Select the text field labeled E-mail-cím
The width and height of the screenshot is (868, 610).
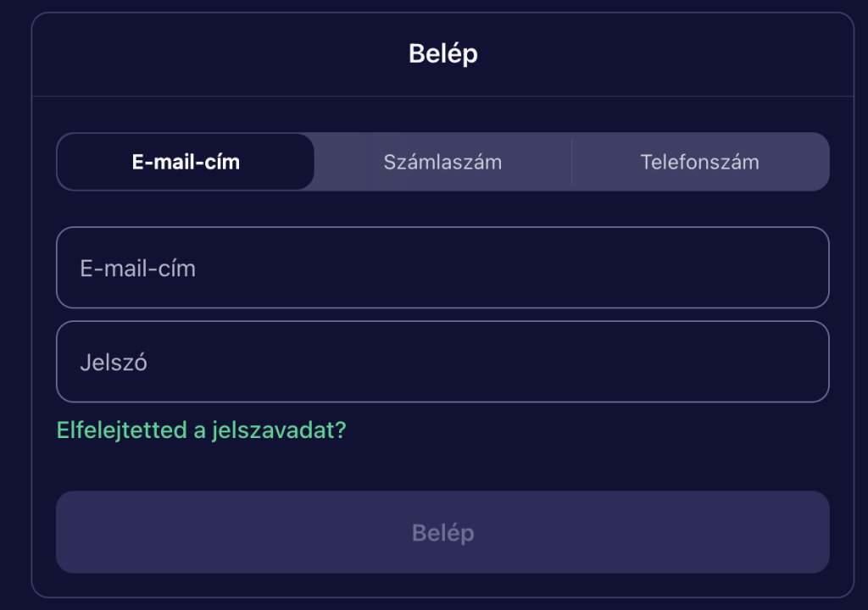pos(442,268)
